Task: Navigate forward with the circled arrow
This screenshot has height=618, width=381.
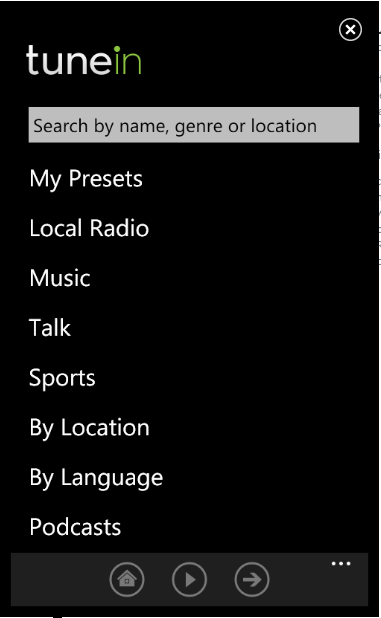Action: point(252,579)
